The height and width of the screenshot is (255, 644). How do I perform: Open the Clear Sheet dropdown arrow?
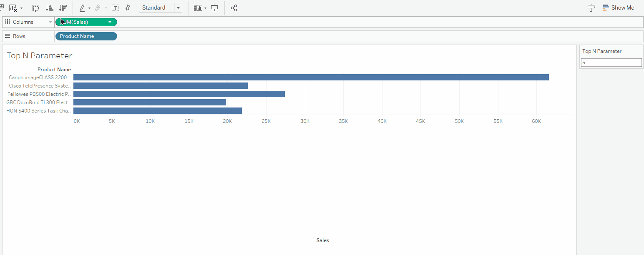pos(21,8)
